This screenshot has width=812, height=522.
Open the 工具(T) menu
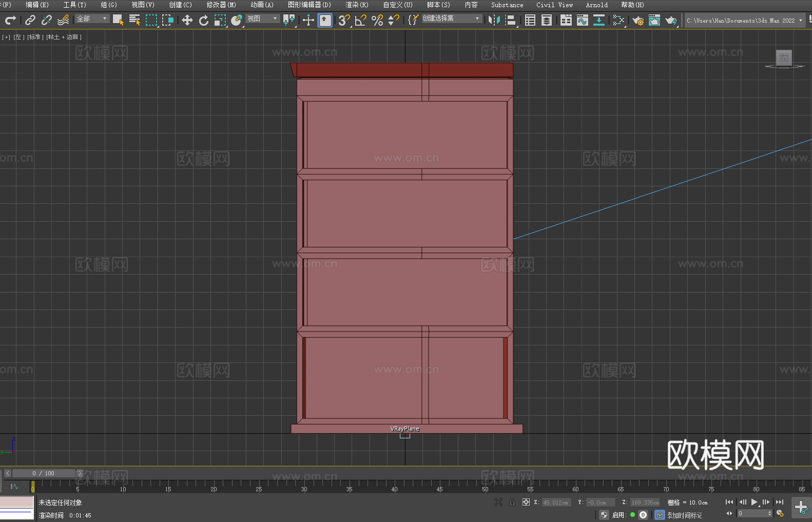[x=75, y=5]
